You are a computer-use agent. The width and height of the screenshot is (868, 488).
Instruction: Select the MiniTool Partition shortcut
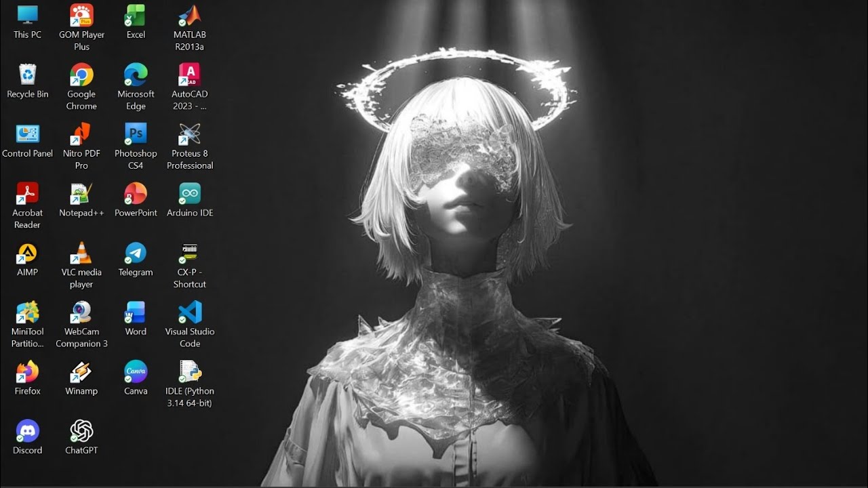pos(28,312)
